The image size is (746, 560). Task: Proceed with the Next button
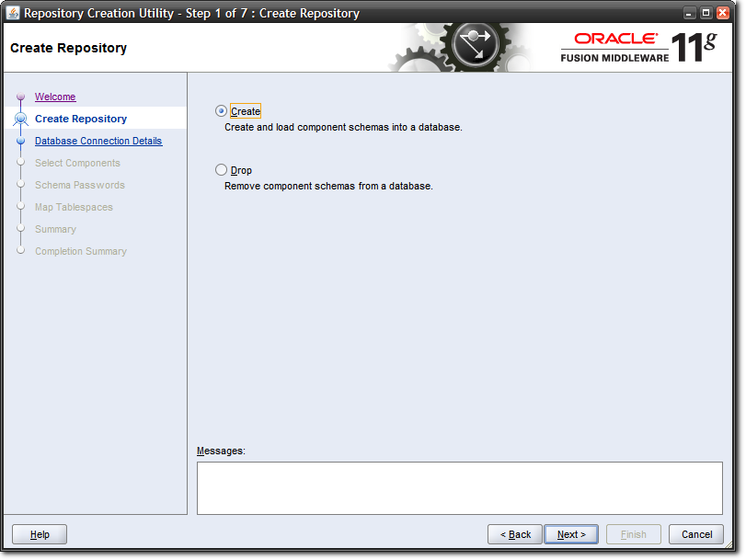click(571, 534)
